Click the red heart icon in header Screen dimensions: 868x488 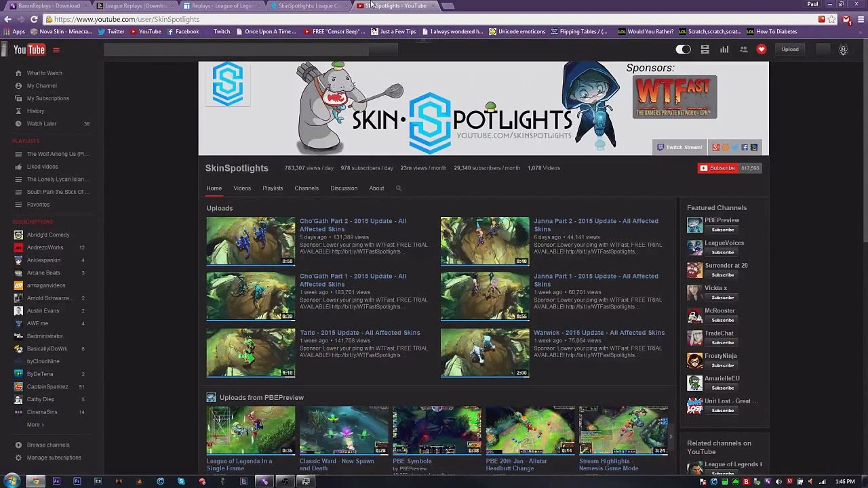(762, 49)
